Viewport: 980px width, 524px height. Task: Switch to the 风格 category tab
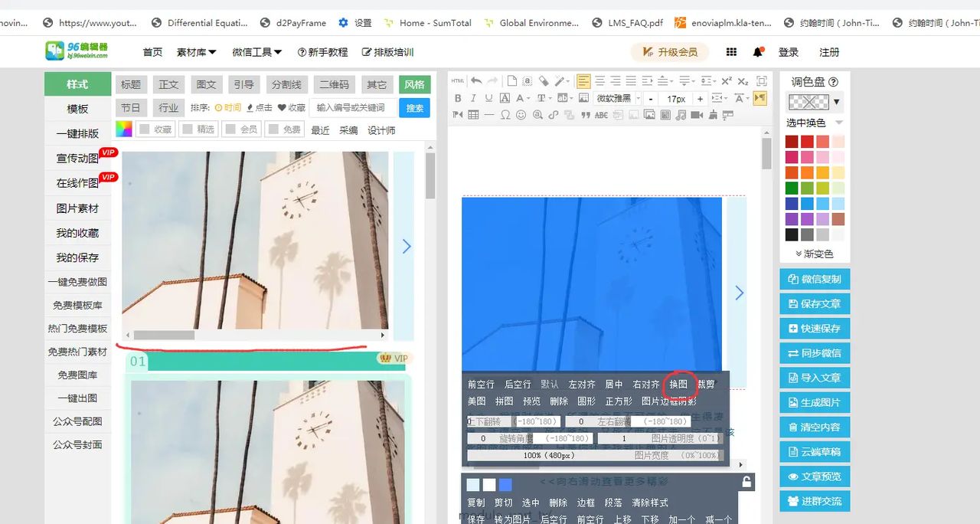414,84
